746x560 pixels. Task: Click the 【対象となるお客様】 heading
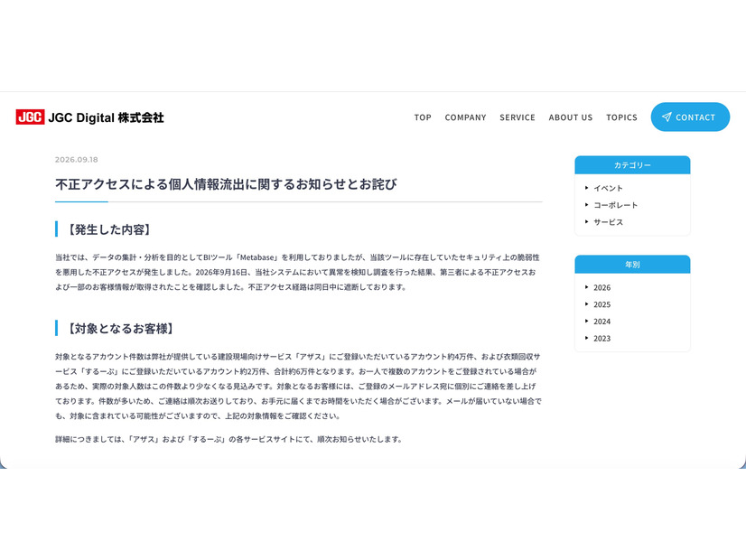click(x=120, y=329)
